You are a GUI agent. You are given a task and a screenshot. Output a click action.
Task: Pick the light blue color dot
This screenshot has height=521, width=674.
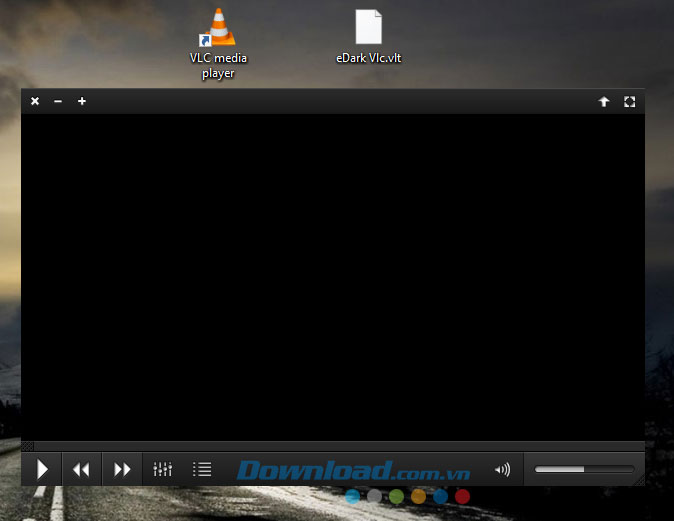coord(352,496)
